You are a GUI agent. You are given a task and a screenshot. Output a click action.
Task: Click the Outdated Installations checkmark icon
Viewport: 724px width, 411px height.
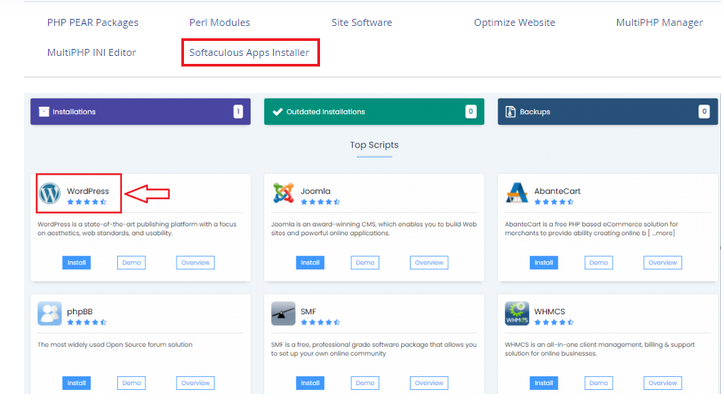(x=278, y=112)
